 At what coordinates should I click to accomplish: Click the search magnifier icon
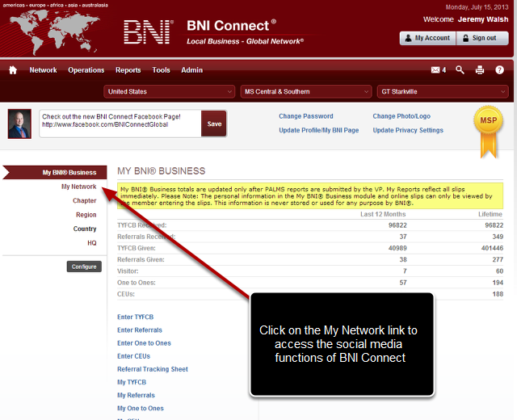[460, 70]
